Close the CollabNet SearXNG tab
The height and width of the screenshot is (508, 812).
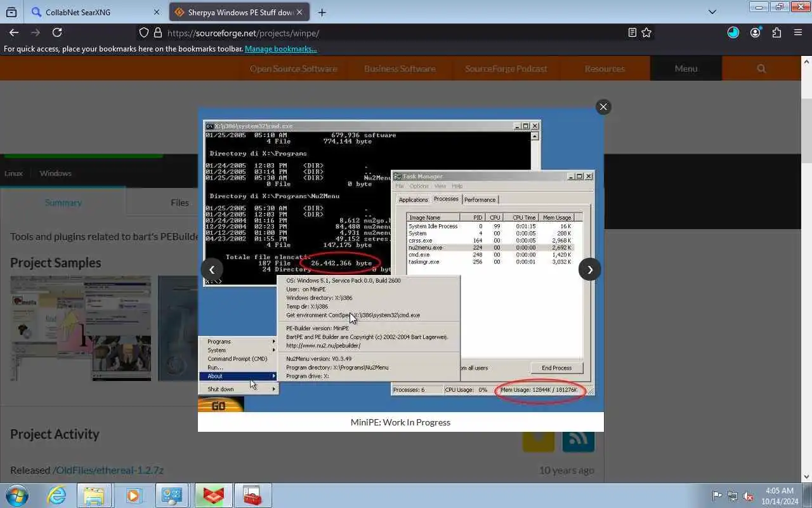157,12
